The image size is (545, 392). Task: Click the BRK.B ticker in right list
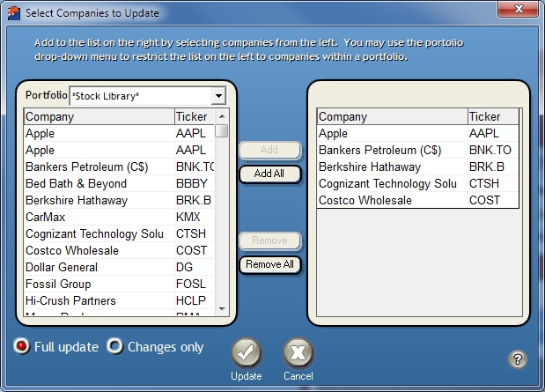click(493, 166)
